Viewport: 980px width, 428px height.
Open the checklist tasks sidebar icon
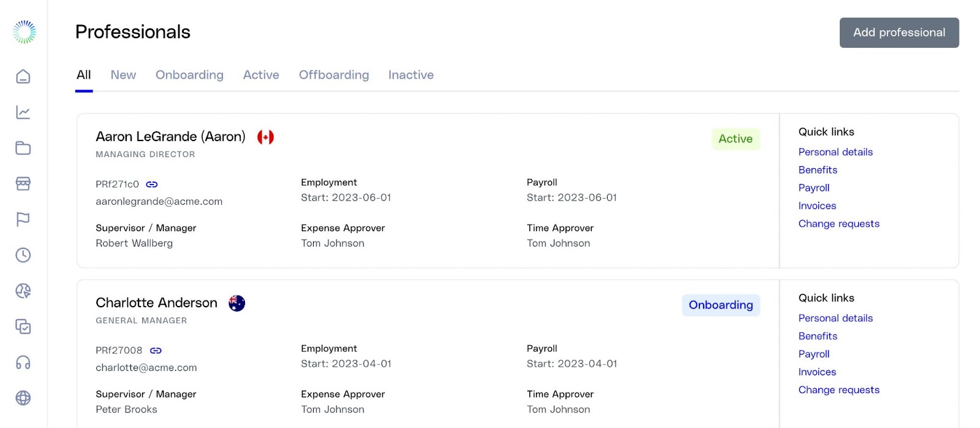point(23,327)
